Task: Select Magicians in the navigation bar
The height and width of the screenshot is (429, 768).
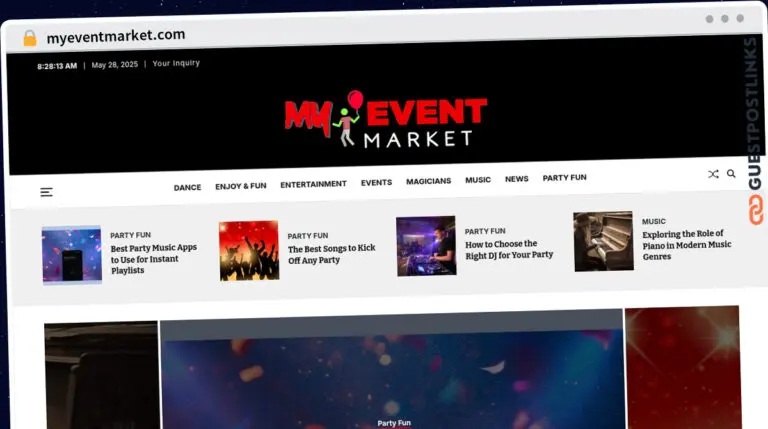Action: pos(428,181)
